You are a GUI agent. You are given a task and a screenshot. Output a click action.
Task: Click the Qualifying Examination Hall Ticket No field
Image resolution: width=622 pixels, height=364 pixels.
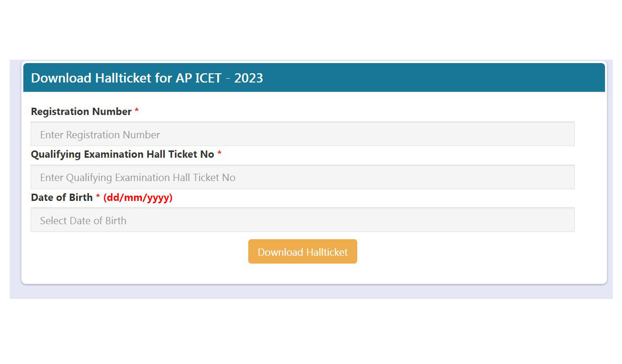click(x=302, y=177)
